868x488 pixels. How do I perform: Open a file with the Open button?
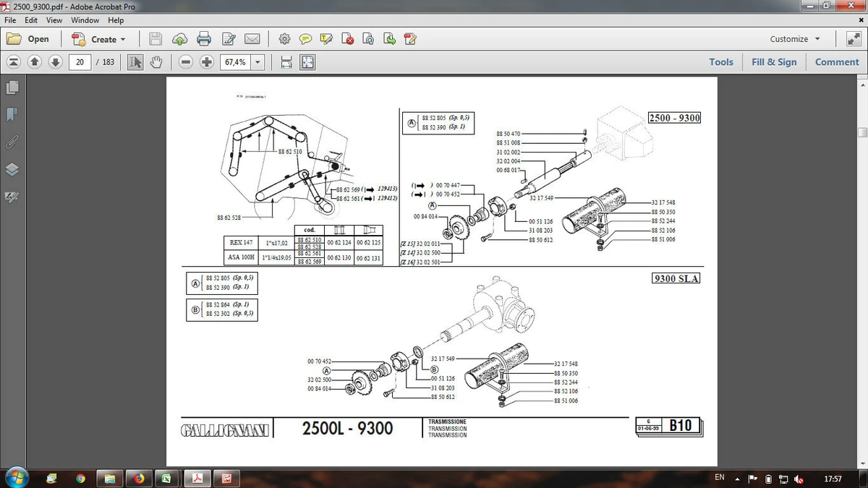(x=29, y=39)
